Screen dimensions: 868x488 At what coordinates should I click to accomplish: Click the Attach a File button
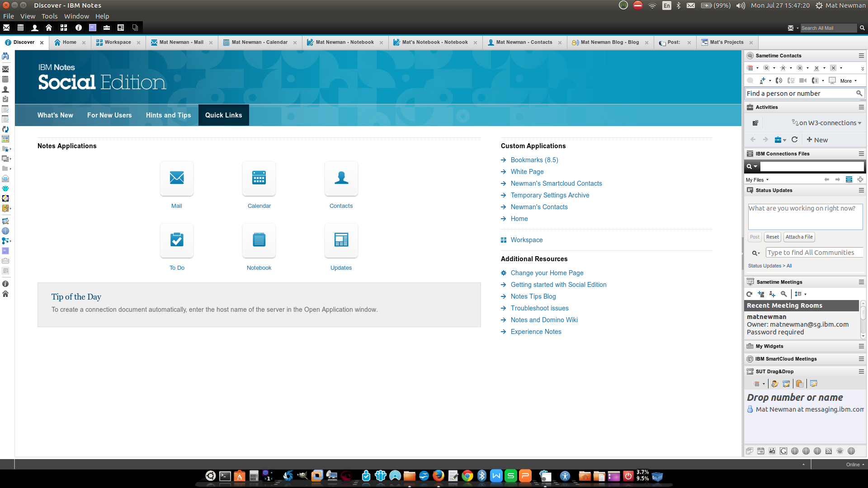pyautogui.click(x=799, y=237)
